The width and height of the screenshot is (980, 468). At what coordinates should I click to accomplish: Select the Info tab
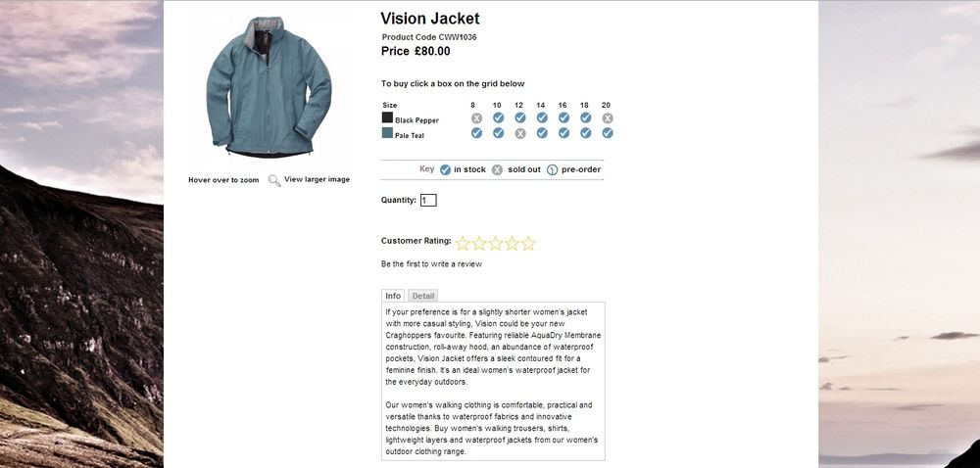pos(393,296)
